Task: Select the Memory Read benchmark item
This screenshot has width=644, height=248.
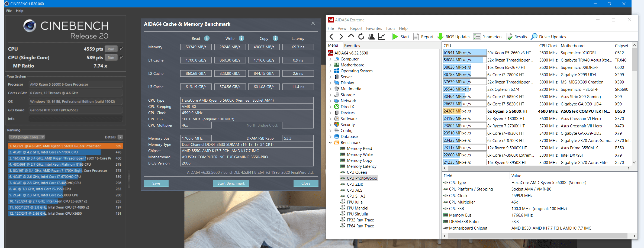Action: click(x=359, y=149)
